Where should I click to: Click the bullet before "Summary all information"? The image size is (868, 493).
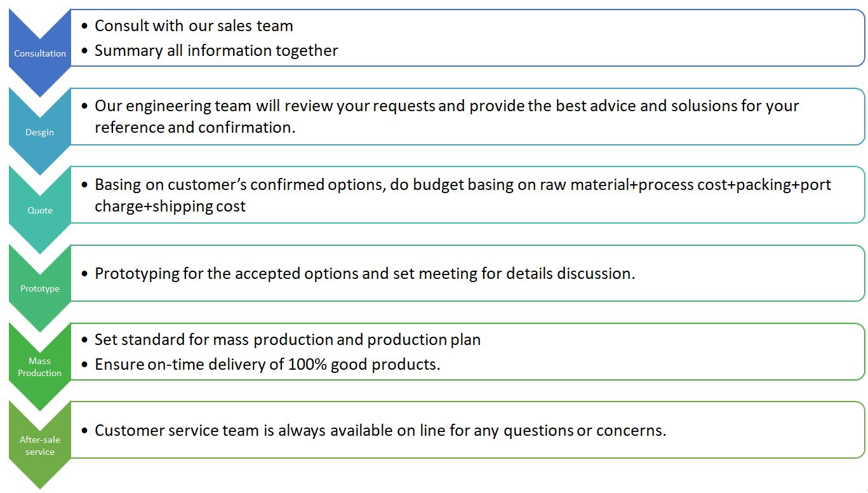[85, 51]
